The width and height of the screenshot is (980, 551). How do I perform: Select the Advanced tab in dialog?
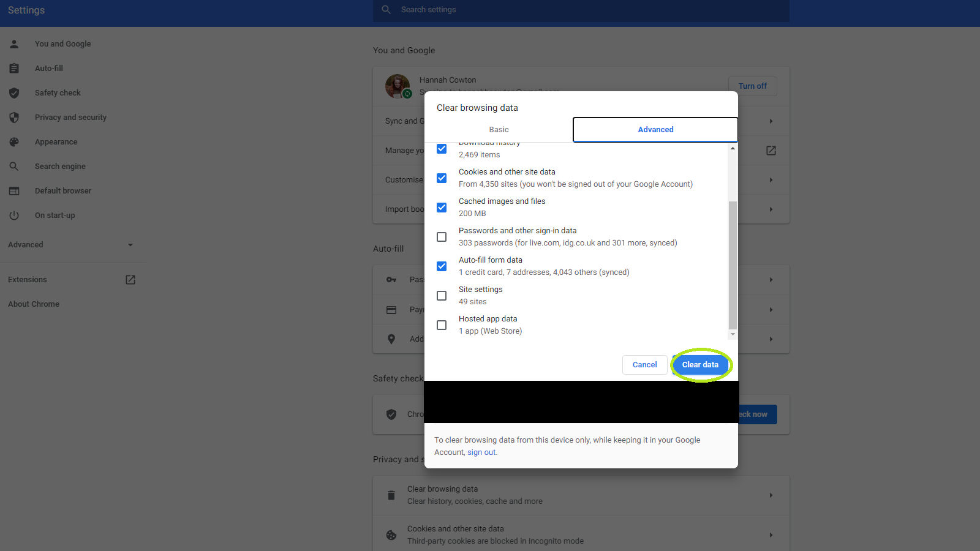655,130
